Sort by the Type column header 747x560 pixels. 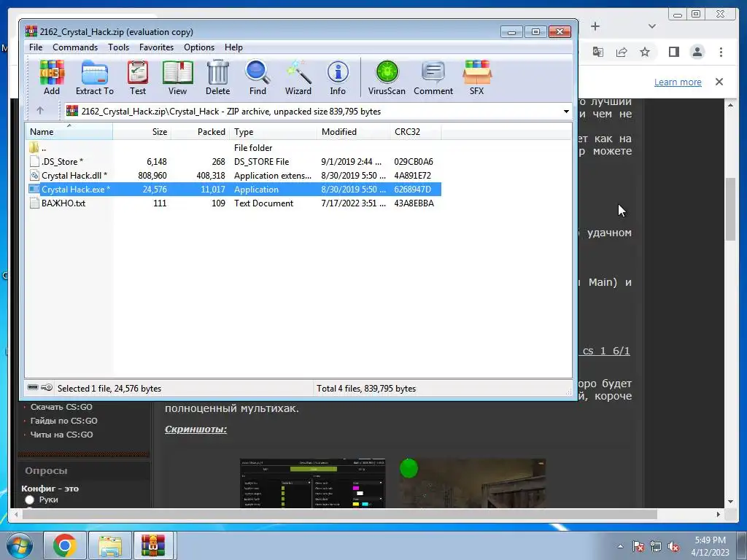273,132
